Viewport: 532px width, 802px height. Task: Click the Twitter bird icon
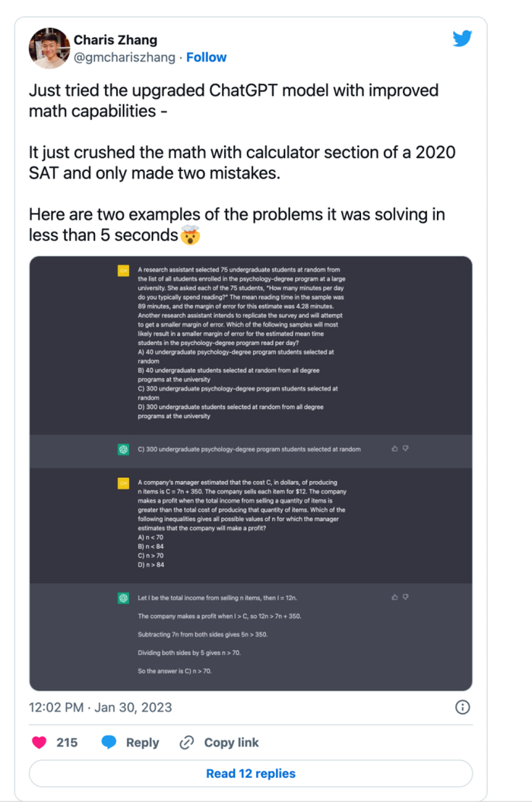tap(462, 38)
